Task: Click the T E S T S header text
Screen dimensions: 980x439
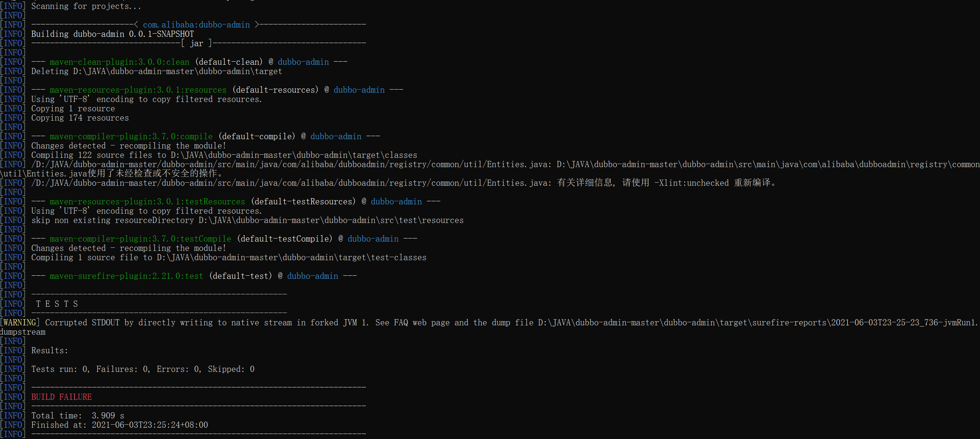Action: [57, 304]
